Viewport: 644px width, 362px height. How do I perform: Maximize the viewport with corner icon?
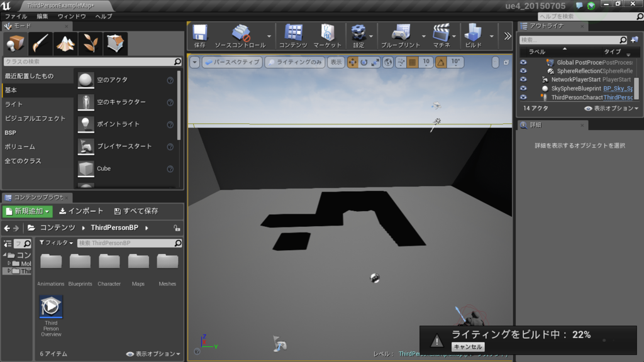click(x=506, y=62)
